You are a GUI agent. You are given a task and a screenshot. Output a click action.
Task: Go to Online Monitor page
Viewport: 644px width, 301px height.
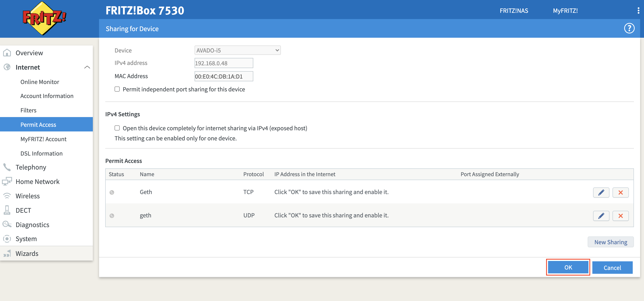tap(40, 82)
